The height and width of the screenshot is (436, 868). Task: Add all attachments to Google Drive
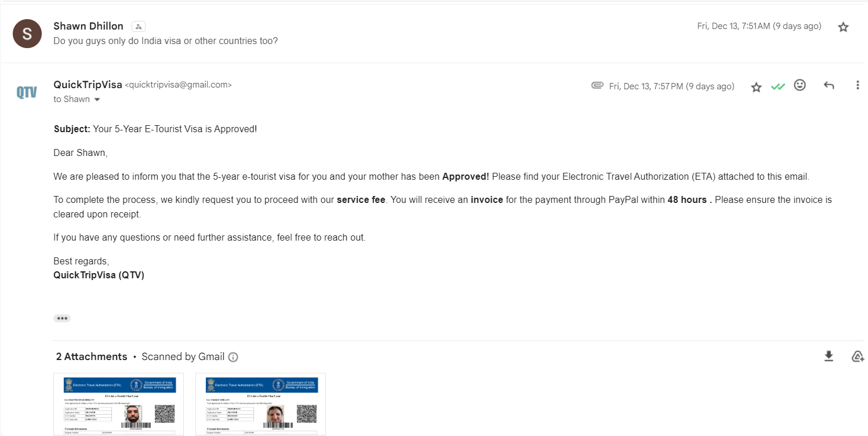858,356
